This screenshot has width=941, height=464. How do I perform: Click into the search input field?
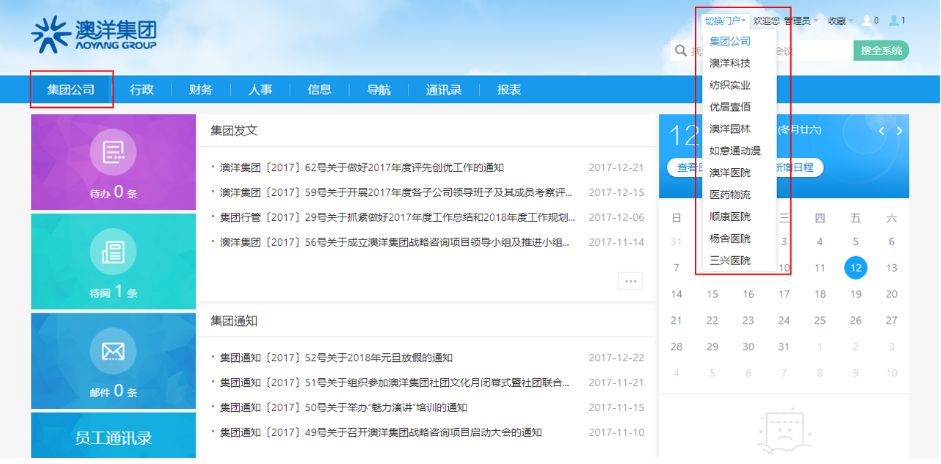tap(762, 51)
